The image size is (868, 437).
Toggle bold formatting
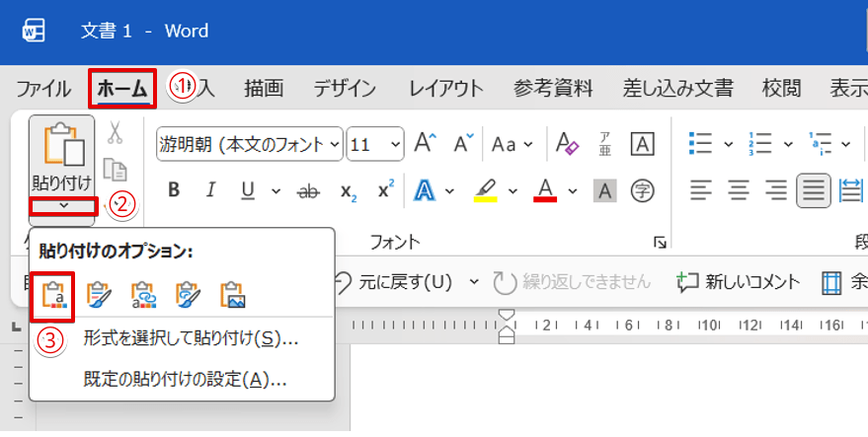tap(174, 190)
